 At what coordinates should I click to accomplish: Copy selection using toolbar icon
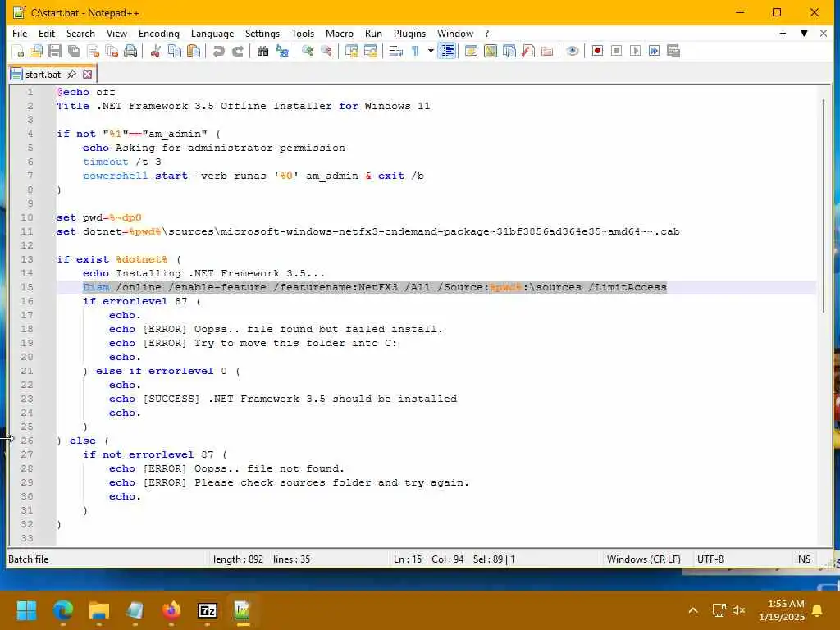175,52
